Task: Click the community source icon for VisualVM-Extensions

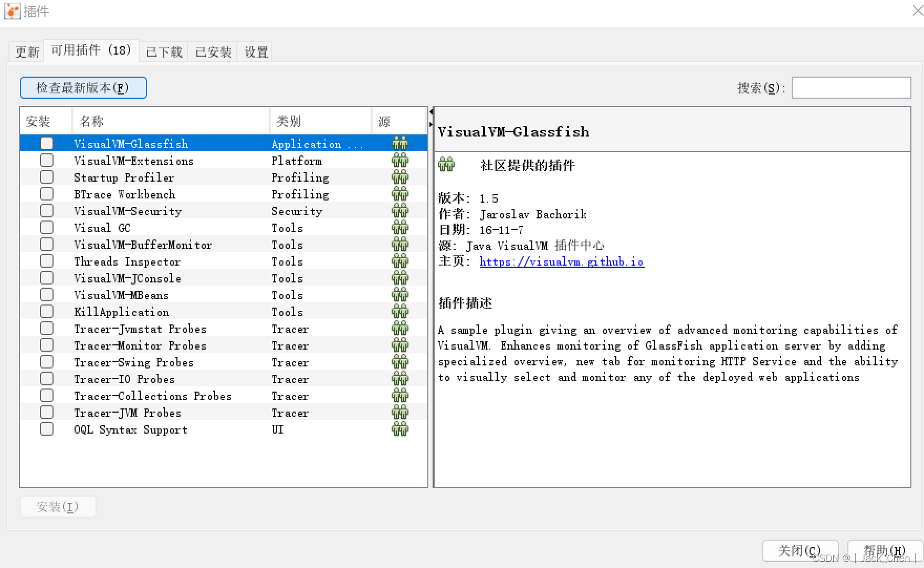Action: point(400,160)
